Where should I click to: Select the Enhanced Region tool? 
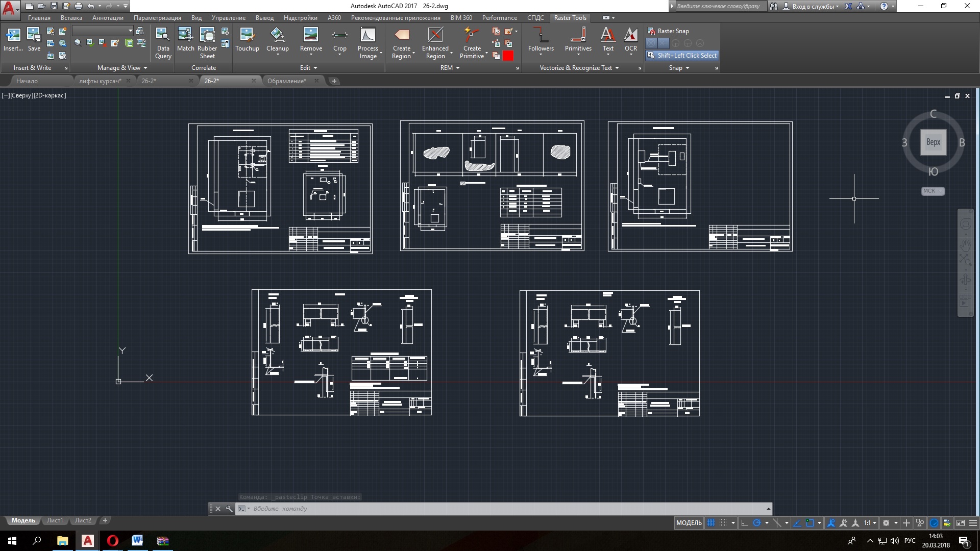coord(435,43)
